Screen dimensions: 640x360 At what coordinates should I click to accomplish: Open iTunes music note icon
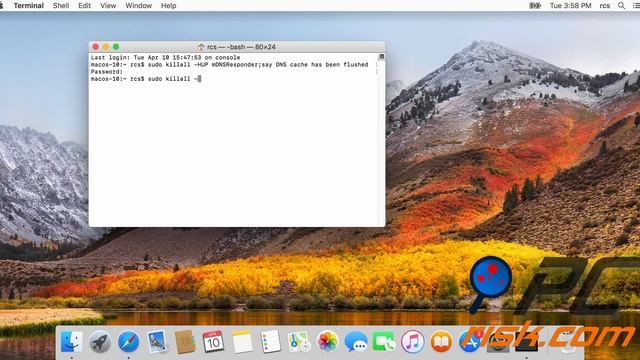(x=412, y=342)
